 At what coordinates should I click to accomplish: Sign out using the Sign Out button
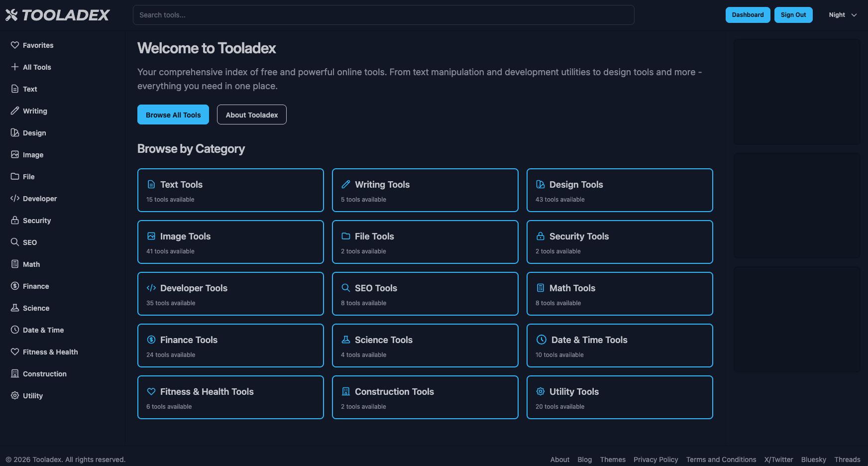[793, 15]
